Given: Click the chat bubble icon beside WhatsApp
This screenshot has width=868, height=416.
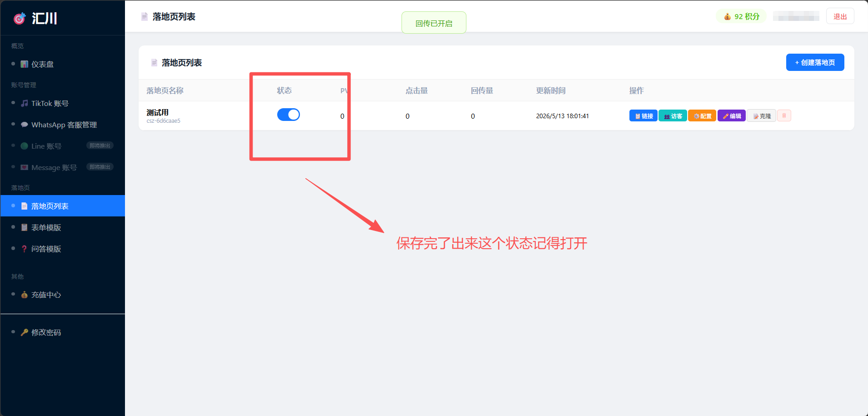Looking at the screenshot, I should (25, 125).
